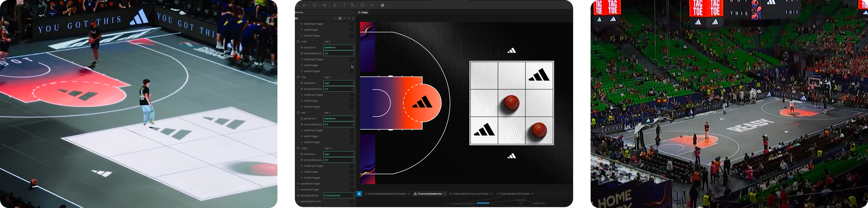Open the Select tool dropdown arrow
This screenshot has height=208, width=868.
[x=309, y=5]
